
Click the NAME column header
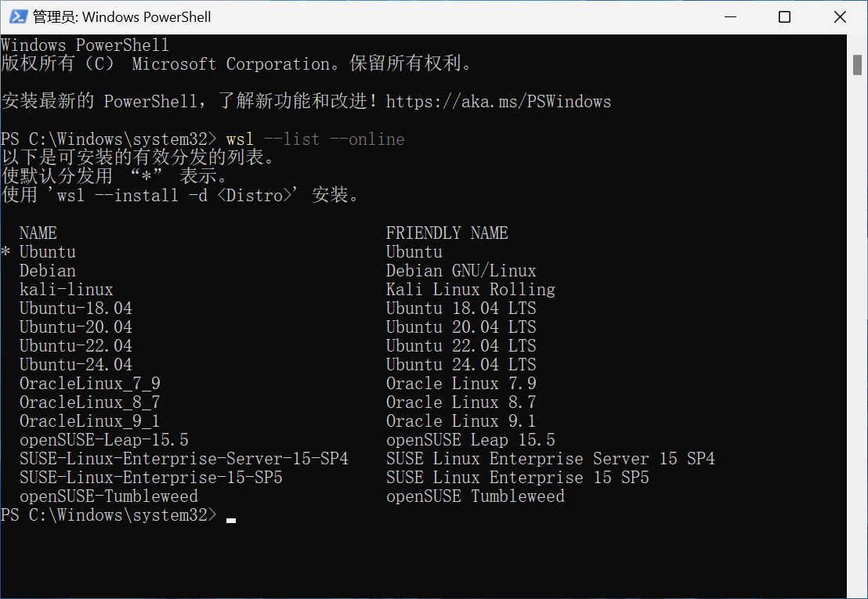click(x=38, y=233)
